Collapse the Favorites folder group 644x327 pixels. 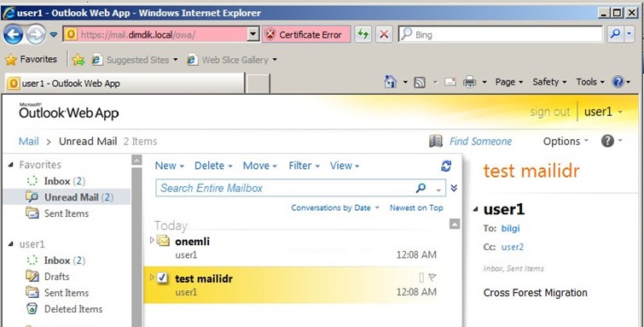pos(11,165)
